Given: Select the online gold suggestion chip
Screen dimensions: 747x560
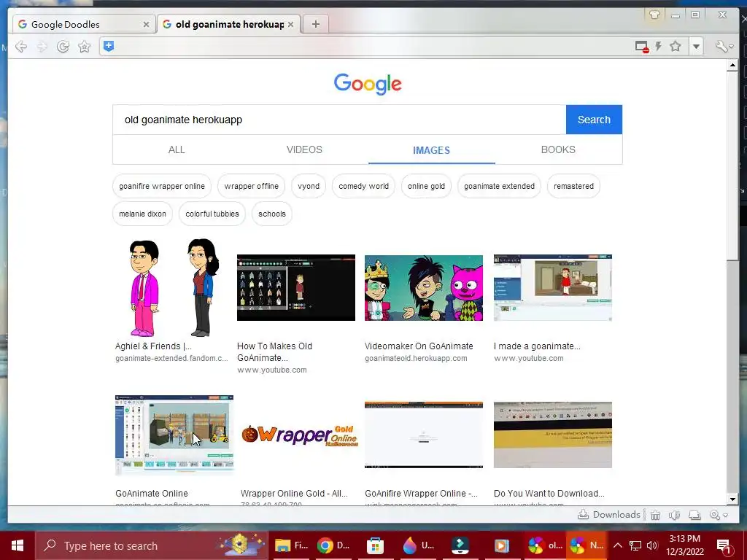Looking at the screenshot, I should (x=426, y=186).
